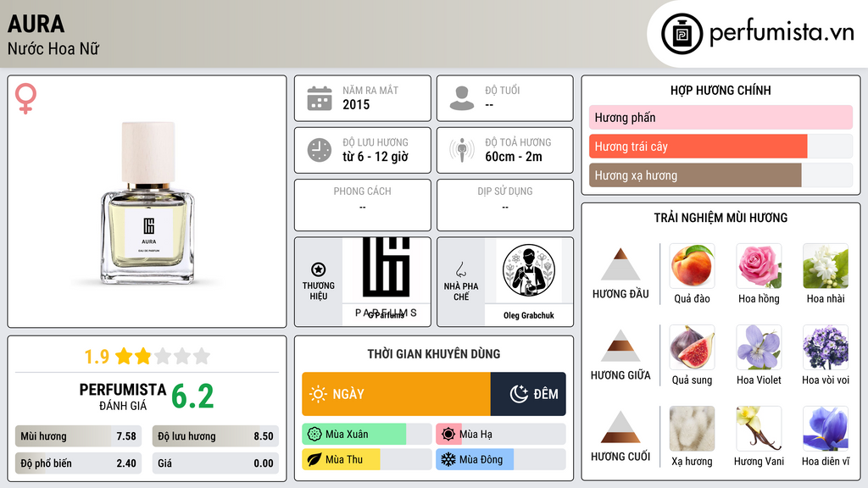Click the perfumista.vn perfume bottle logo

point(682,34)
